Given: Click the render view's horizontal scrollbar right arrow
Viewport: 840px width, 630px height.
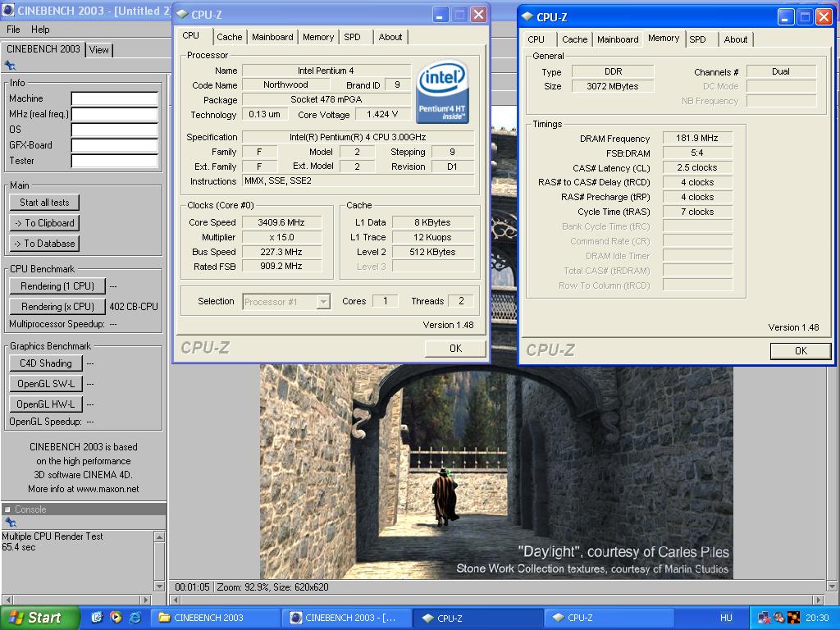Looking at the screenshot, I should pyautogui.click(x=818, y=600).
